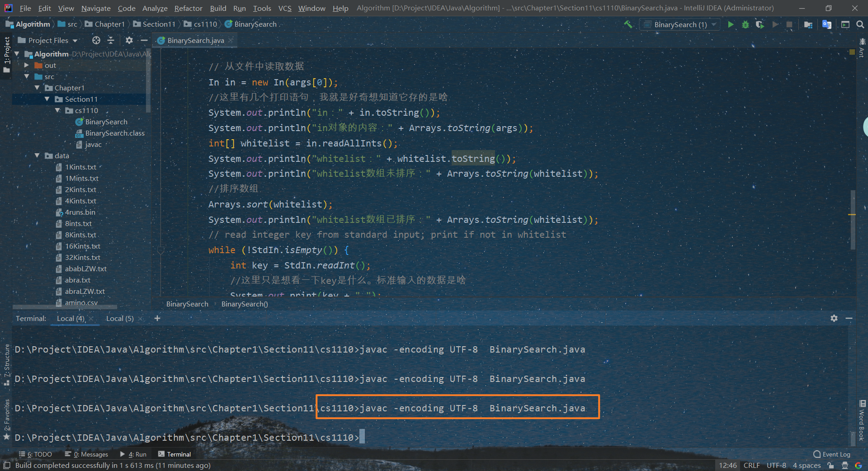Open Search Everywhere magnifier icon
868x471 pixels.
[x=860, y=24]
